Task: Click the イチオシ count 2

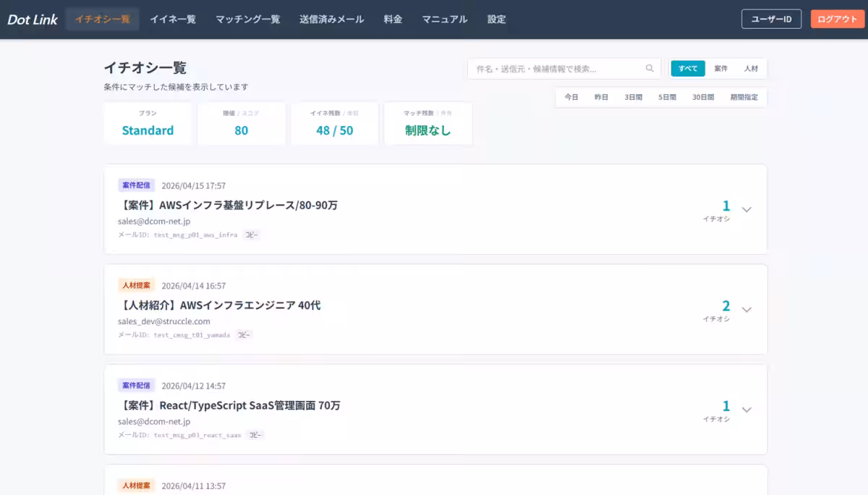Action: [x=726, y=305]
